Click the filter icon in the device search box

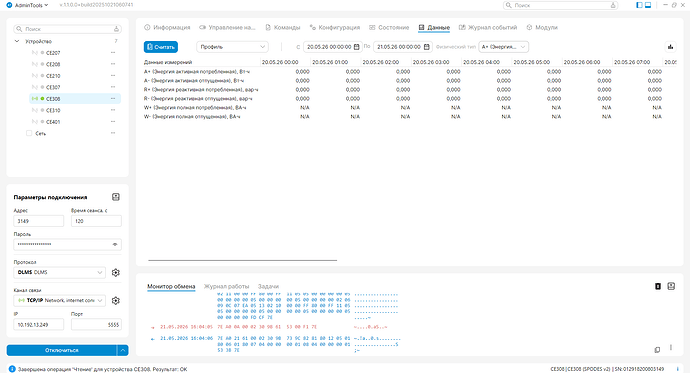[116, 29]
